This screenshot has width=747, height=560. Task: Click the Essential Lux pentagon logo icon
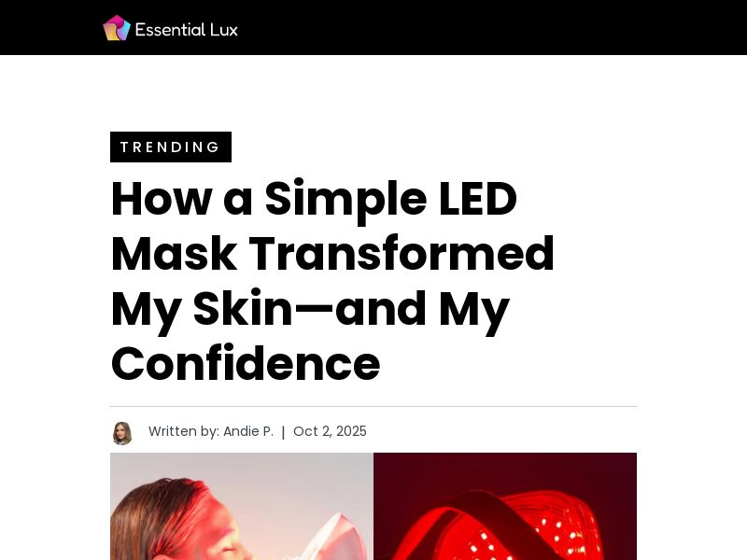[117, 28]
